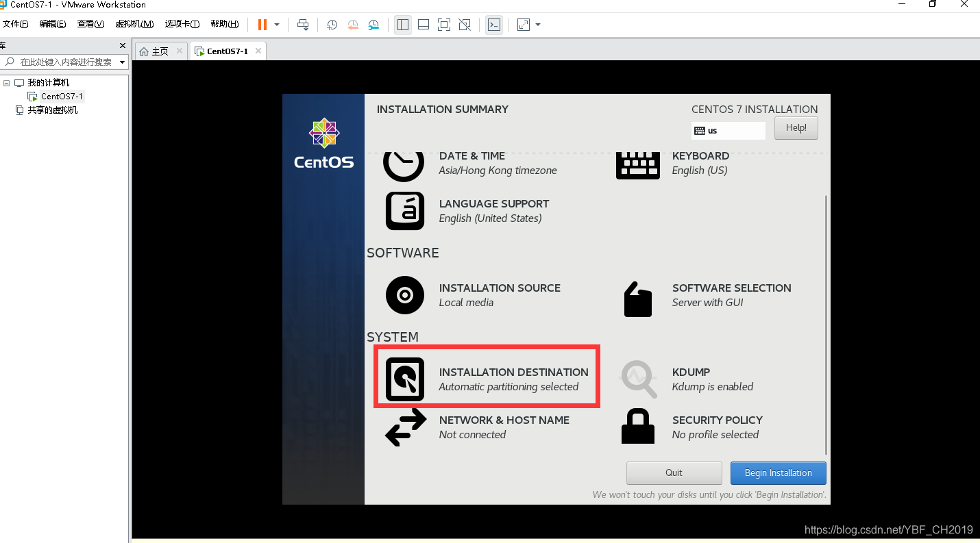Toggle the thumbnail bar view icon

pos(424,25)
